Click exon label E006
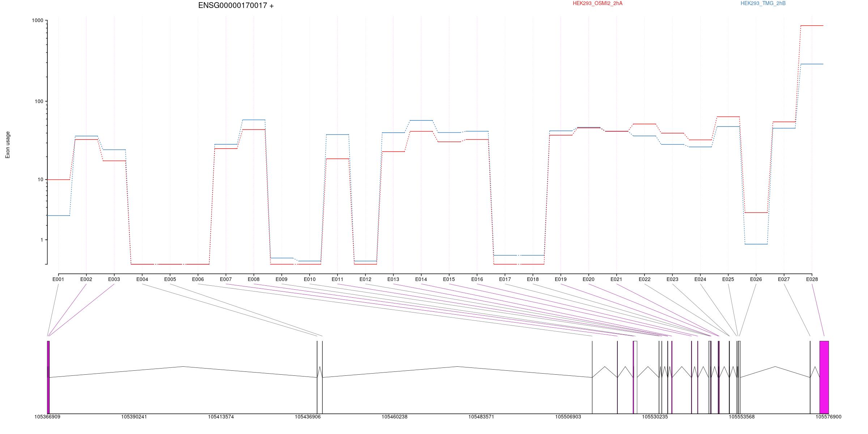Image resolution: width=868 pixels, height=434 pixels. click(x=198, y=279)
